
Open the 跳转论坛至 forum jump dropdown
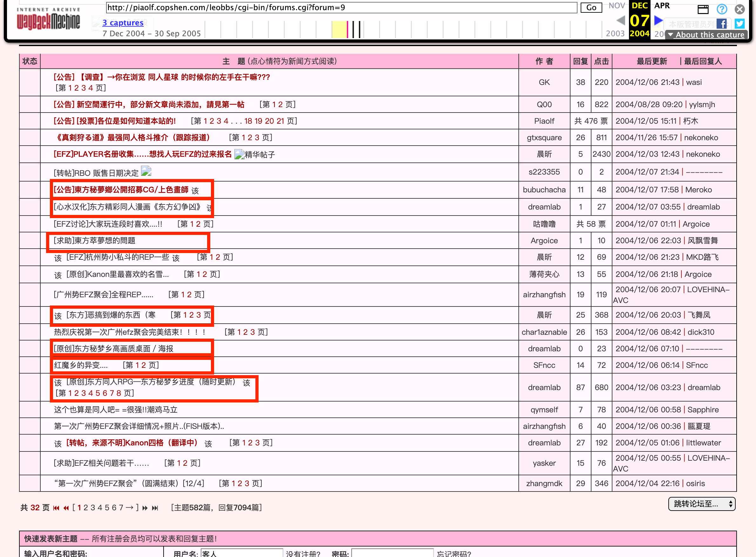702,504
